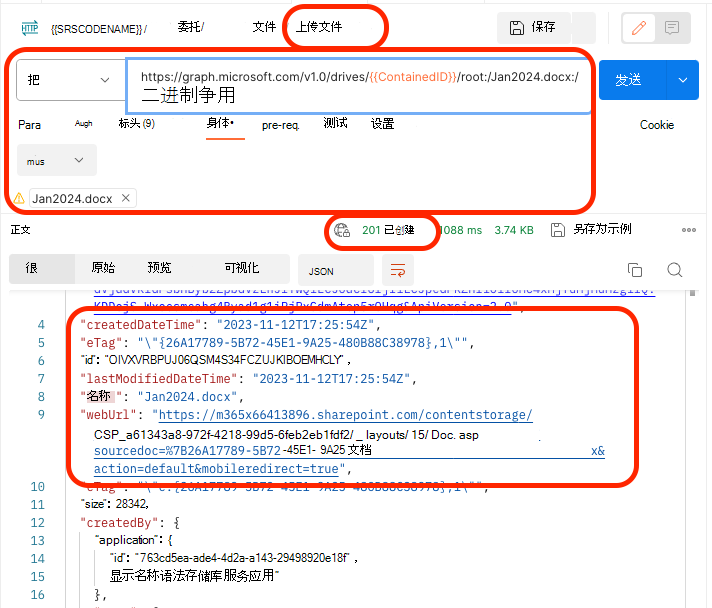
Task: Open the 标头 (9) headers tab
Action: (137, 124)
